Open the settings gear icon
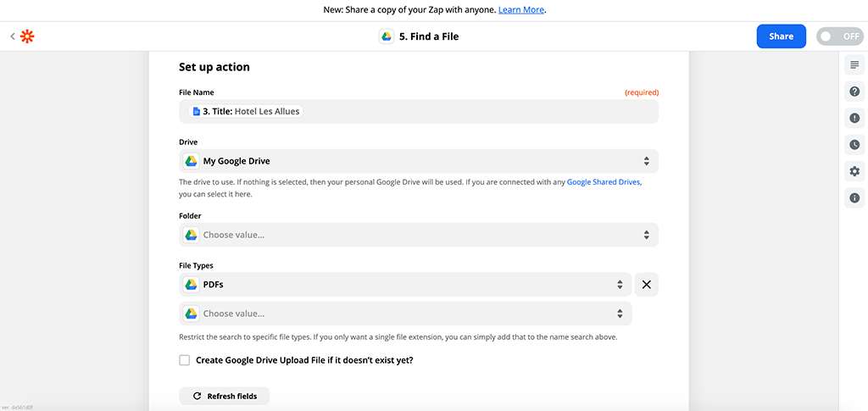Screen dimensions: 868x411 [854, 171]
